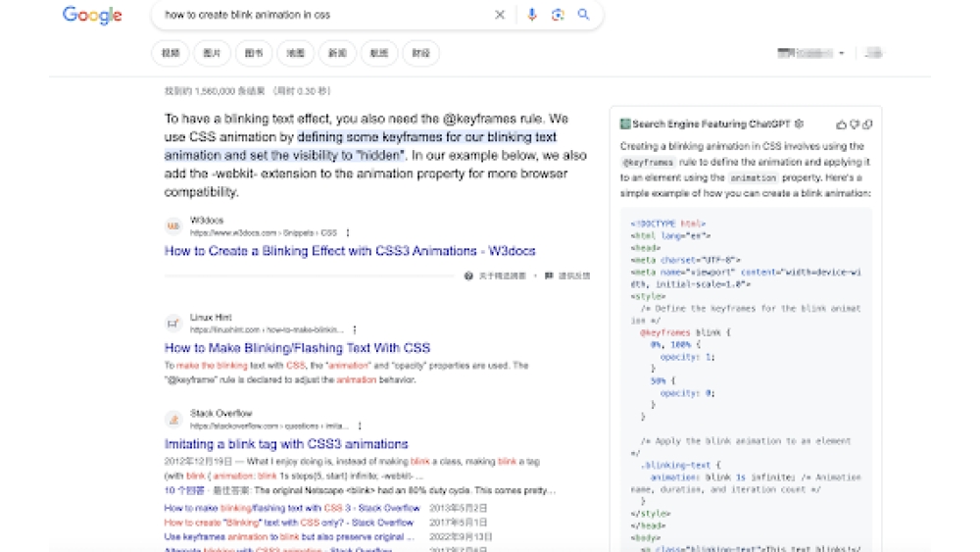Open How to Create a Blinking Effect W3docs link
980x552 pixels.
click(x=350, y=251)
